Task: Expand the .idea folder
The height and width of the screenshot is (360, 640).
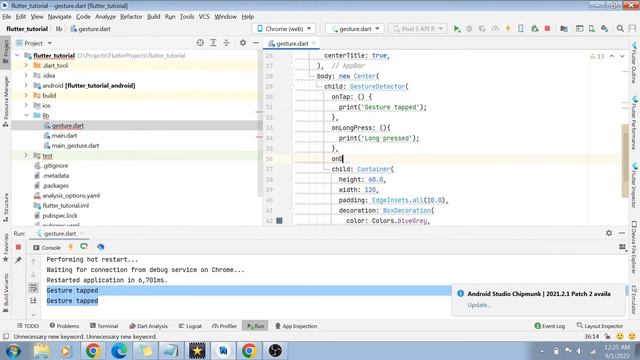Action: [26, 76]
